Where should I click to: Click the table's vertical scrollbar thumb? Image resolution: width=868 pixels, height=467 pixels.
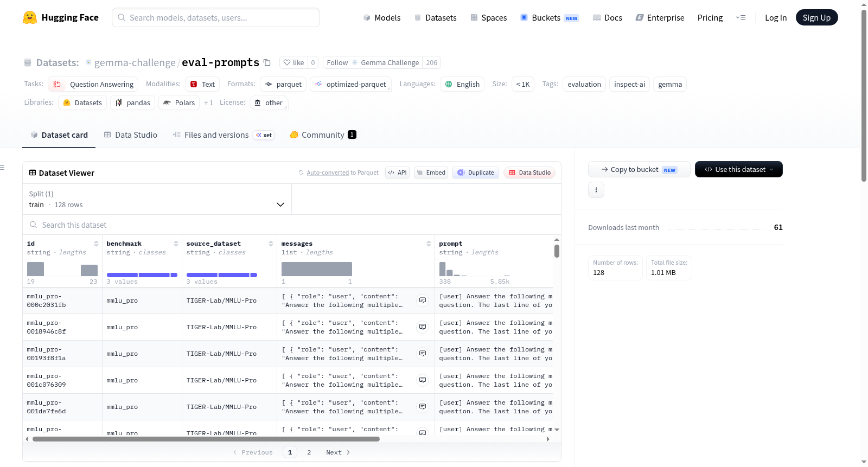(557, 251)
